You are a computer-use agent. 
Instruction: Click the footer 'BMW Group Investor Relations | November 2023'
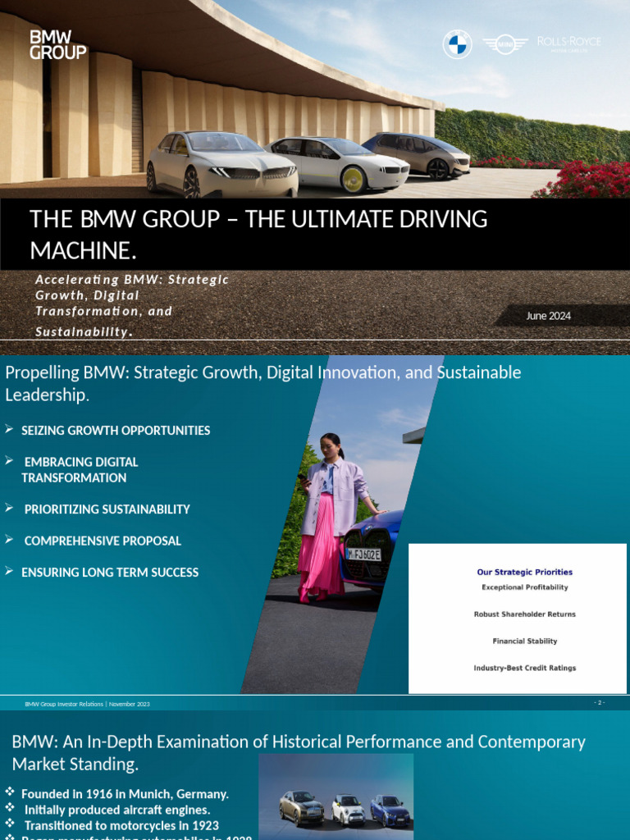[x=87, y=705]
